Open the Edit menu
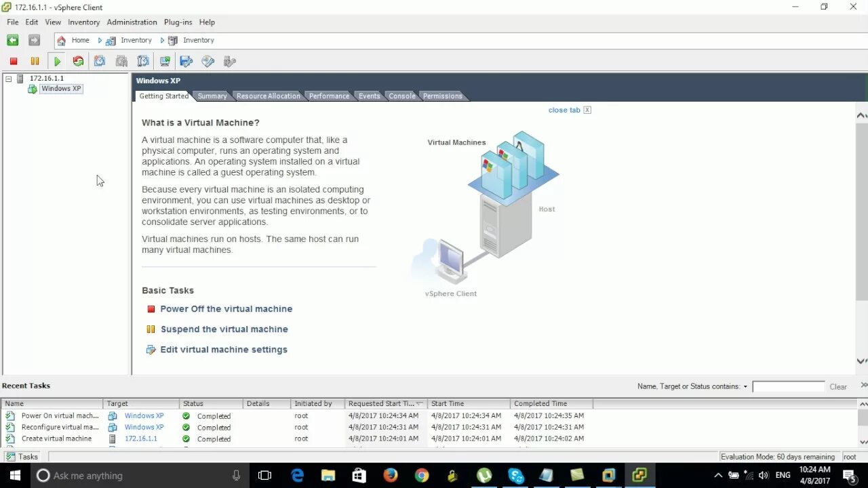The image size is (868, 488). point(32,22)
